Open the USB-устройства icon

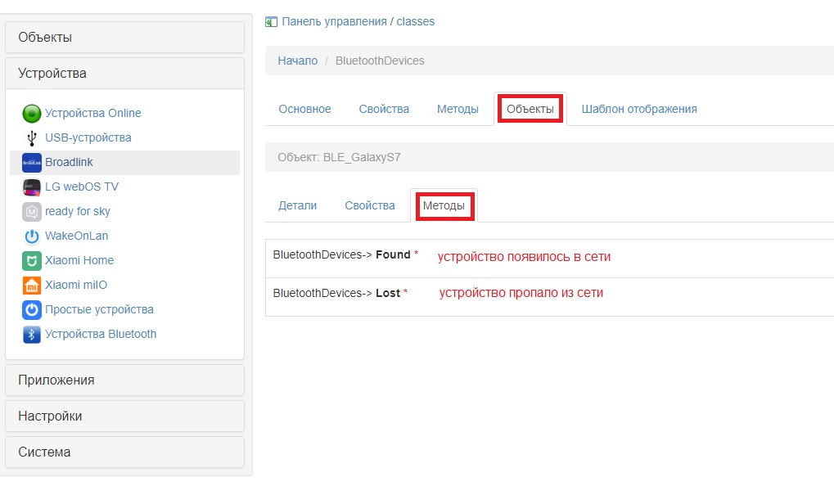pyautogui.click(x=30, y=137)
